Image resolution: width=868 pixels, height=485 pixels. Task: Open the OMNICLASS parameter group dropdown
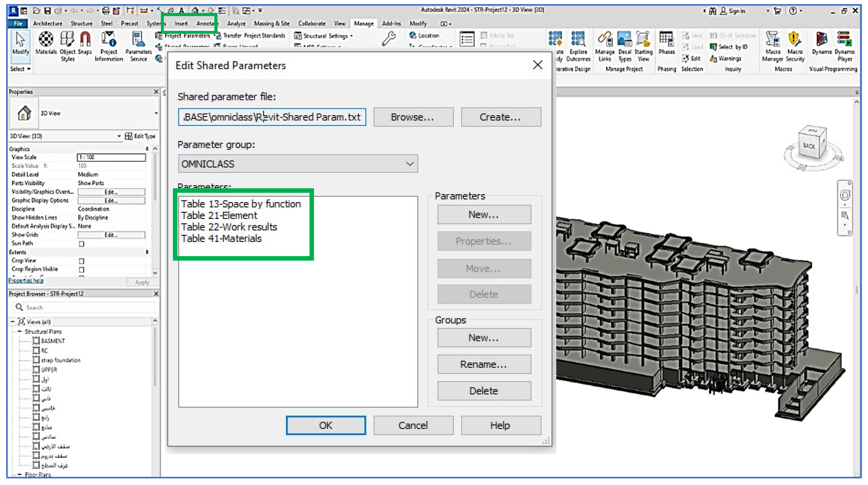298,164
